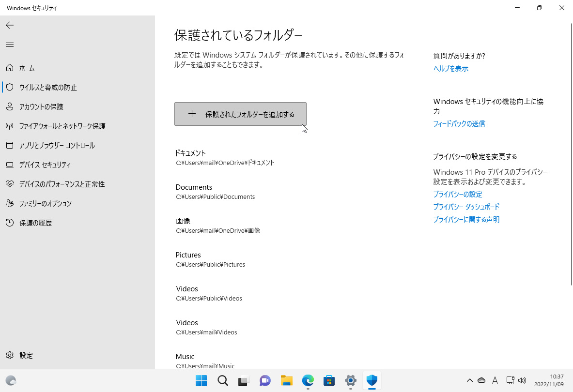This screenshot has width=573, height=392.
Task: Click the page vertical scrollbar
Action: tap(571, 154)
